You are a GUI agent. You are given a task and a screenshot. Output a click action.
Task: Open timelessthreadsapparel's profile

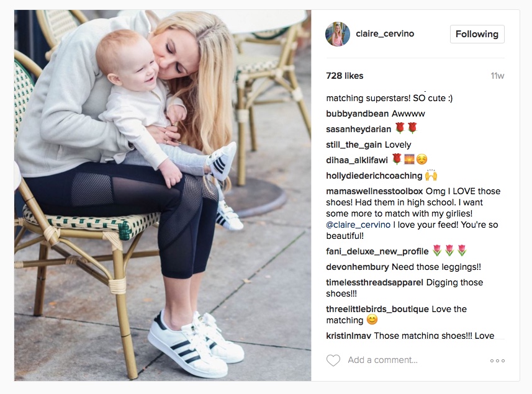[374, 282]
